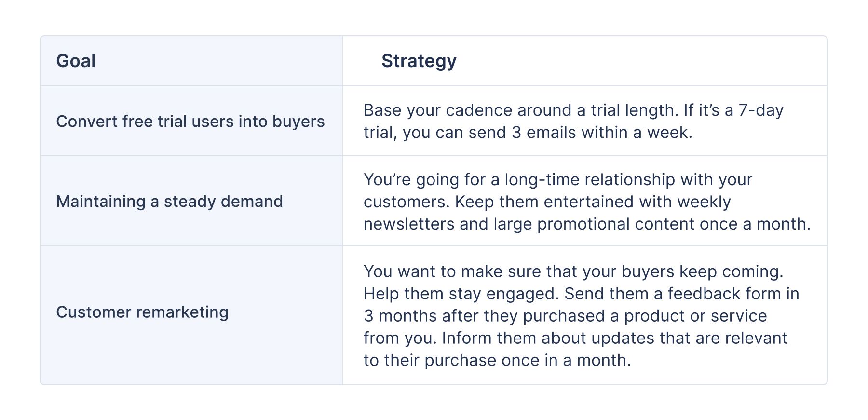Click the 'Help them stay engaged' paragraph
Image resolution: width=868 pixels, height=420 pixels.
(461, 294)
